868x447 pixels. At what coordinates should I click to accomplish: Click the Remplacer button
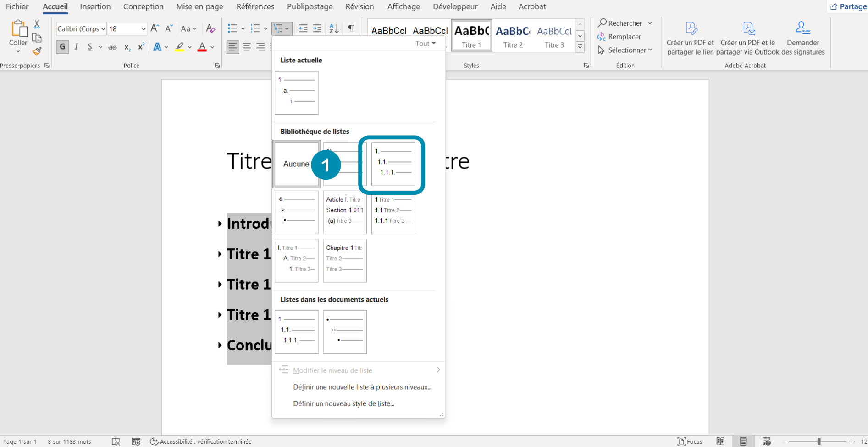619,37
